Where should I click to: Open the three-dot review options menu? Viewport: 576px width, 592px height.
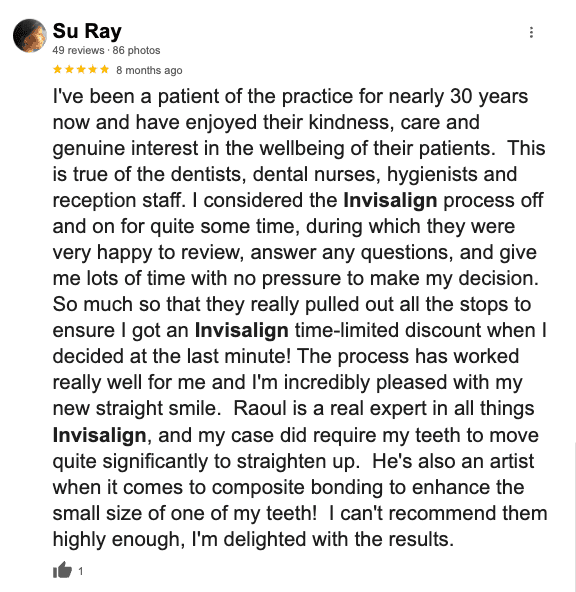click(531, 32)
